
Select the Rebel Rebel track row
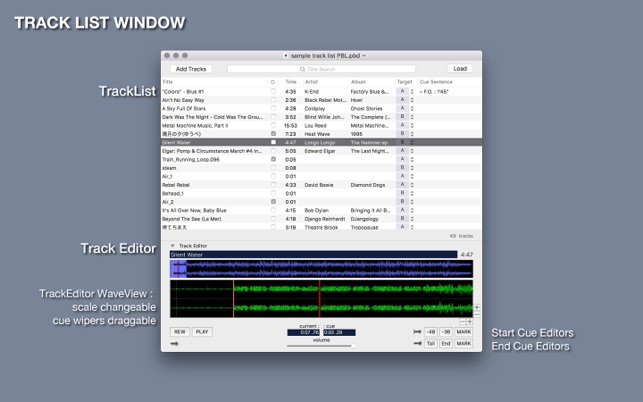point(322,185)
